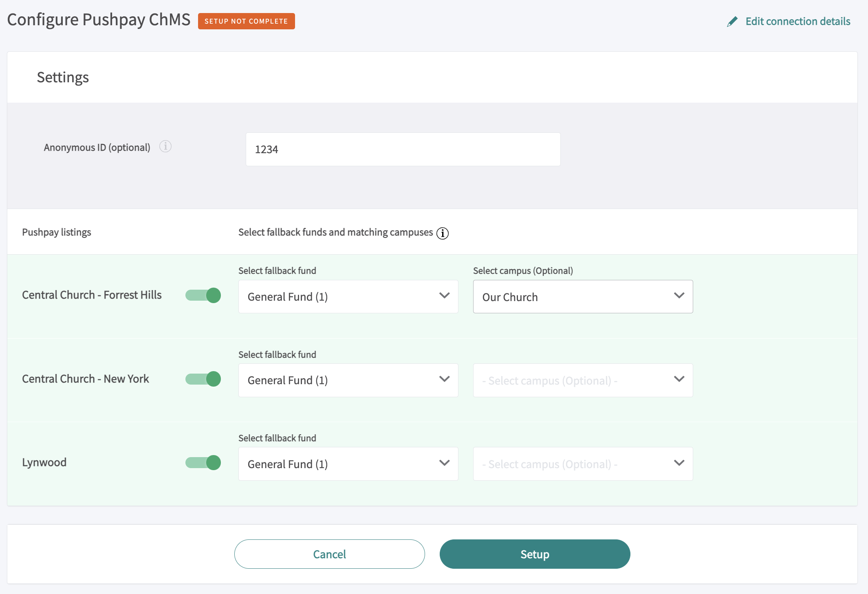Select the Pushpay listings label
Image resolution: width=868 pixels, height=594 pixels.
[x=57, y=232]
